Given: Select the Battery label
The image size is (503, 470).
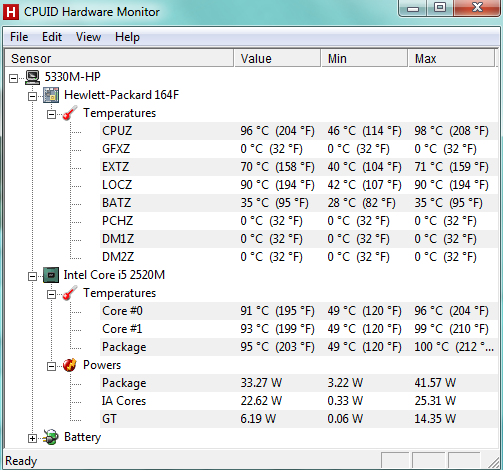Looking at the screenshot, I should (82, 437).
